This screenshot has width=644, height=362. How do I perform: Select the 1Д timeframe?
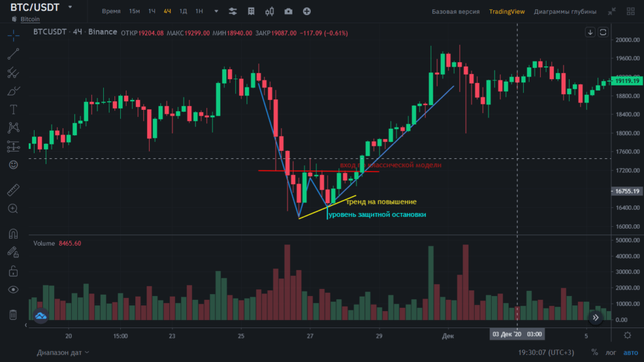tap(183, 11)
